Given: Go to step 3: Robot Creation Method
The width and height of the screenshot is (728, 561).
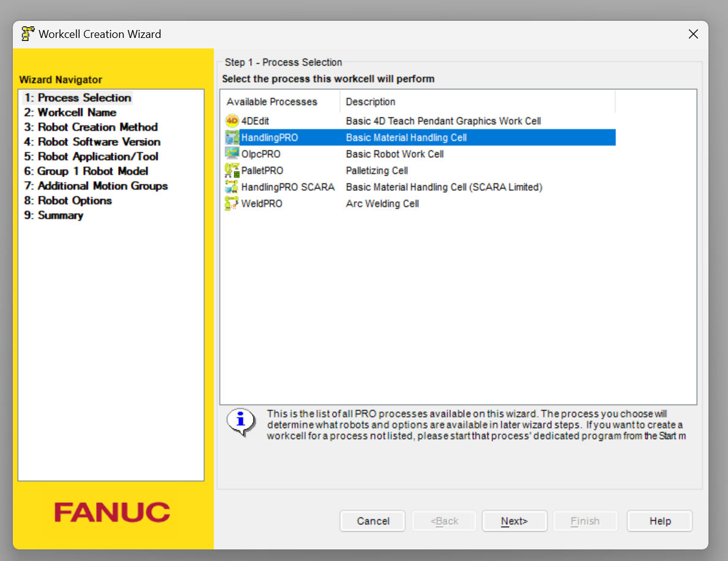Looking at the screenshot, I should pos(91,127).
